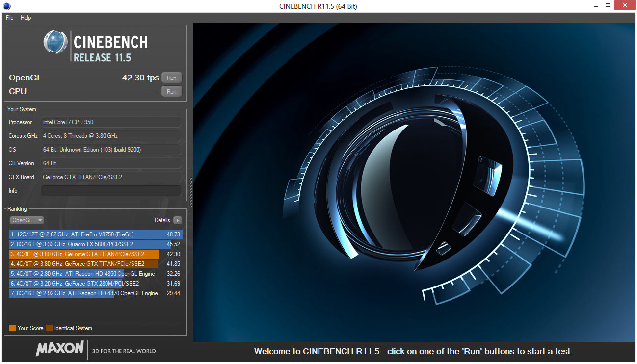Open the OpenGL ranking dropdown

27,220
